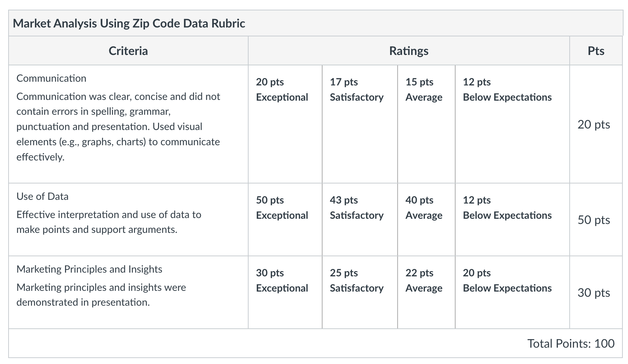Screen dimensions: 628x364
Task: Click the Criteria column header
Action: point(128,51)
